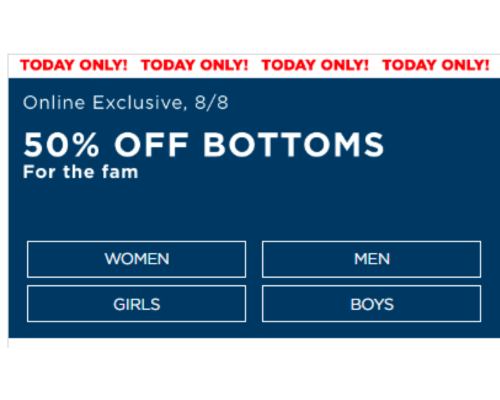
Task: Click the second TODAY ONLY! label
Action: (x=194, y=65)
